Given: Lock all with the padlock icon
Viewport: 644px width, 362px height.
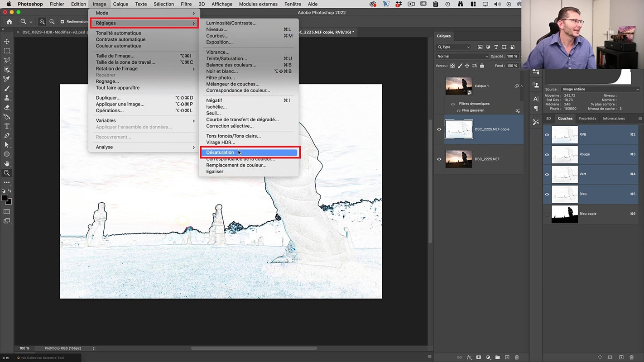Looking at the screenshot, I should 482,66.
